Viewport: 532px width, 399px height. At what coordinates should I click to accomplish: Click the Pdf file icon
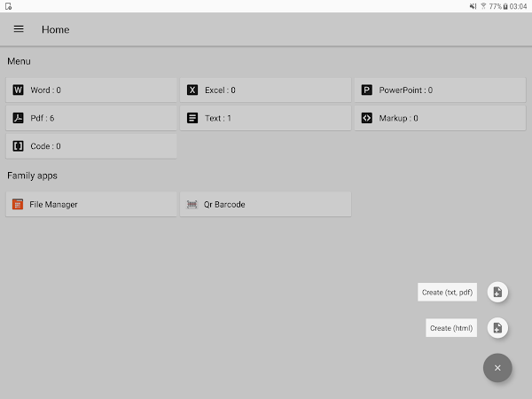pos(18,118)
